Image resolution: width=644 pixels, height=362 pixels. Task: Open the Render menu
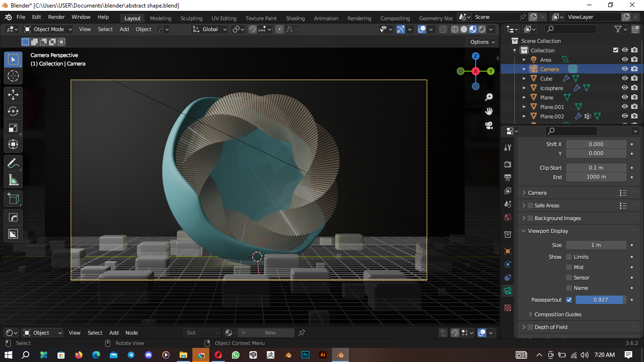pyautogui.click(x=57, y=17)
